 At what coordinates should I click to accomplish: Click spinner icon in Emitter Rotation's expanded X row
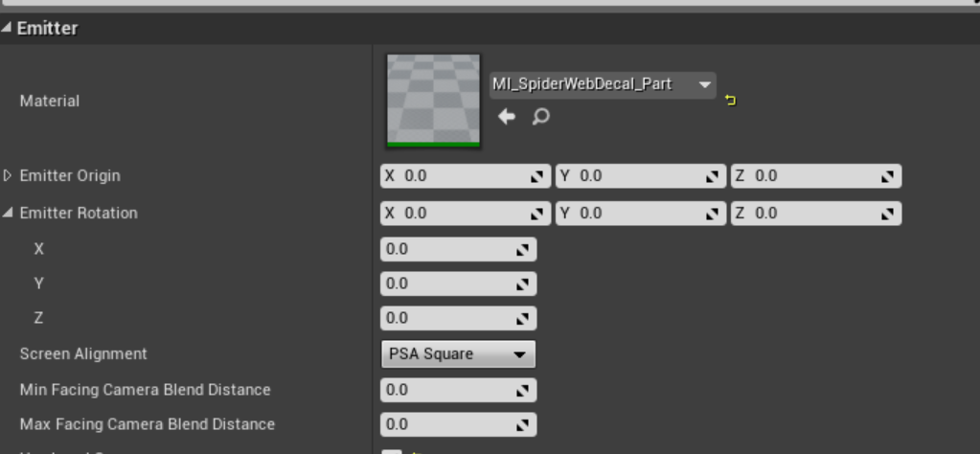pyautogui.click(x=523, y=250)
